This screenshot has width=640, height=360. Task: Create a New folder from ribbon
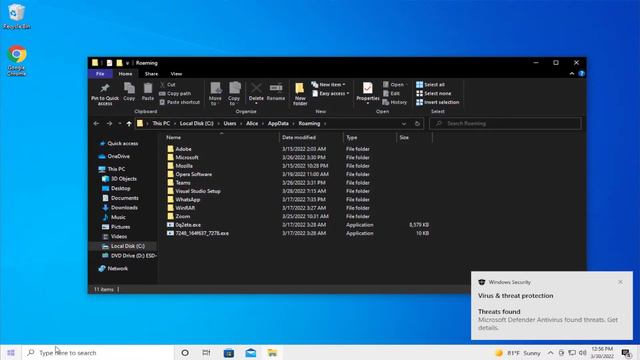click(300, 94)
